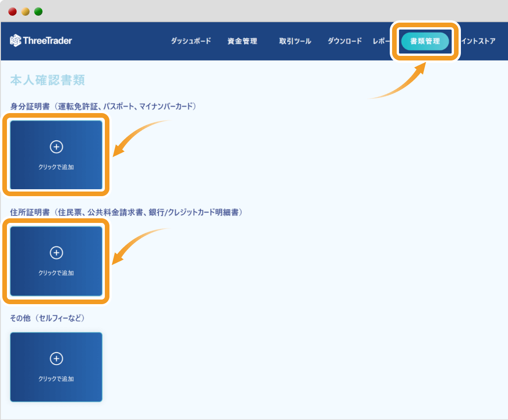
Task: Close the window with the red button
Action: pos(12,12)
